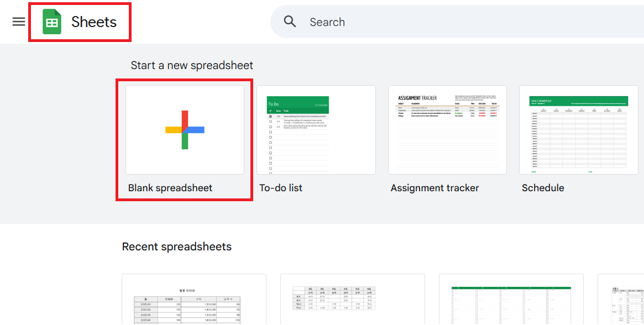This screenshot has width=644, height=325.
Task: Create a blank spreadsheet via plus thumbnail
Action: point(185,130)
